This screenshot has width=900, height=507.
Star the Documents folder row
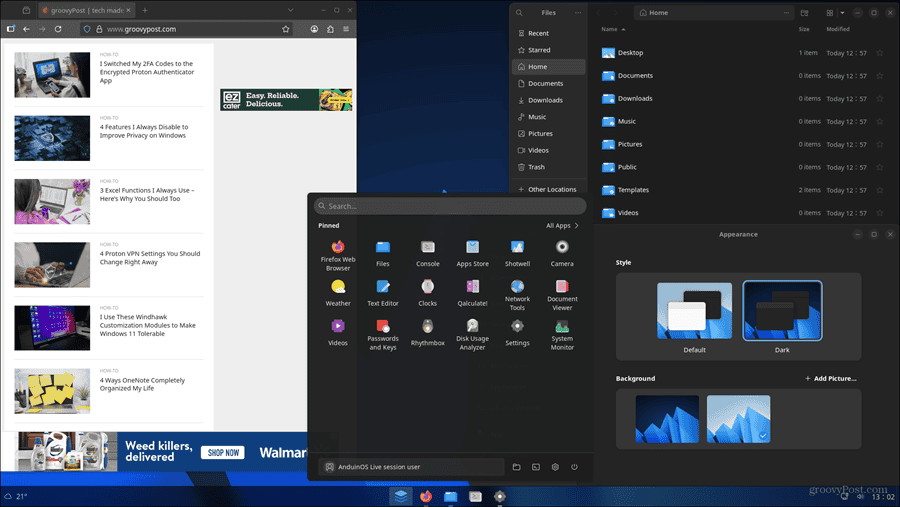879,76
